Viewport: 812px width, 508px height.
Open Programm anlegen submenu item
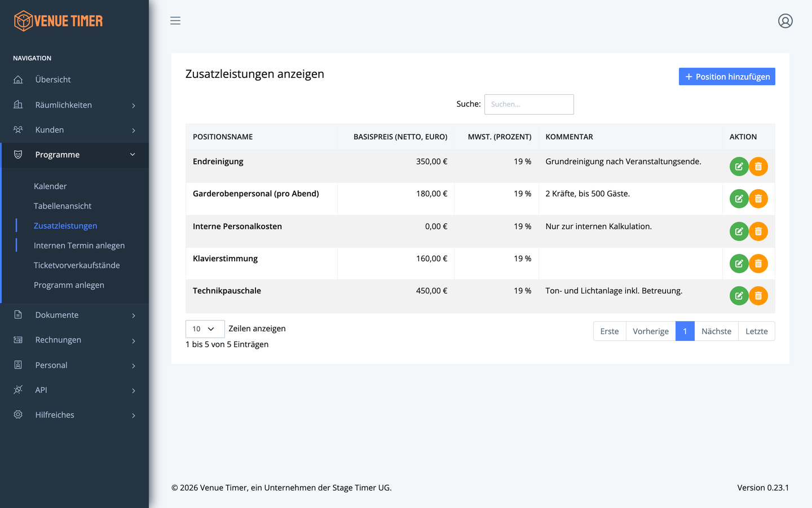[69, 285]
